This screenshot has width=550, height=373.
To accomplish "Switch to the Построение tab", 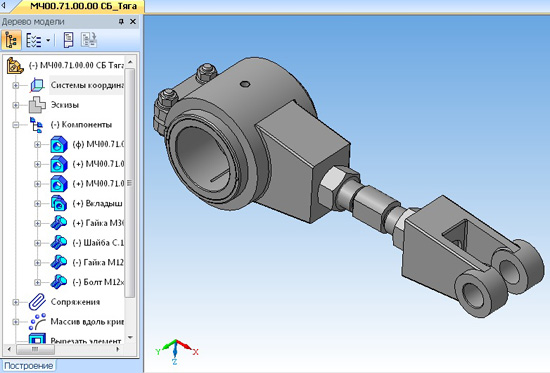I will pyautogui.click(x=29, y=366).
